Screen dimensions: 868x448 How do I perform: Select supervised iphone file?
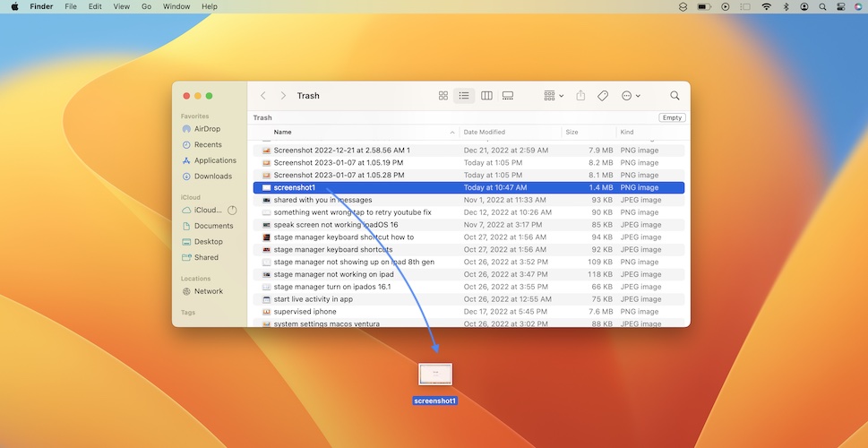468,312
